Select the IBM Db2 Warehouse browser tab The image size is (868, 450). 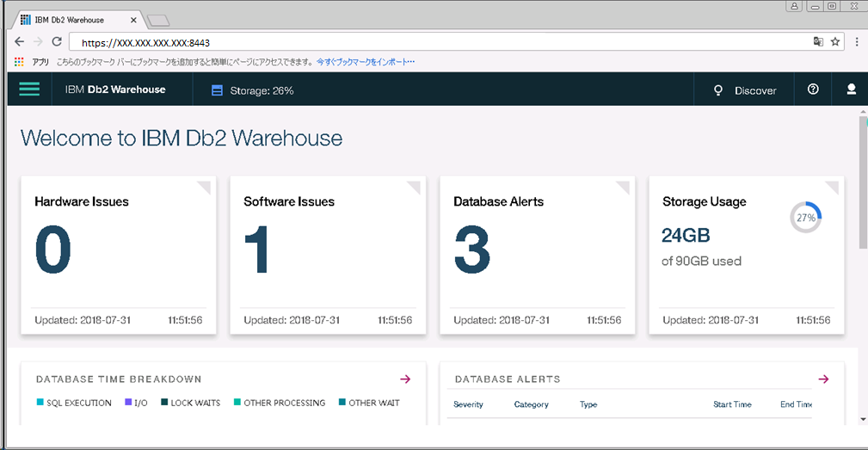(77, 20)
